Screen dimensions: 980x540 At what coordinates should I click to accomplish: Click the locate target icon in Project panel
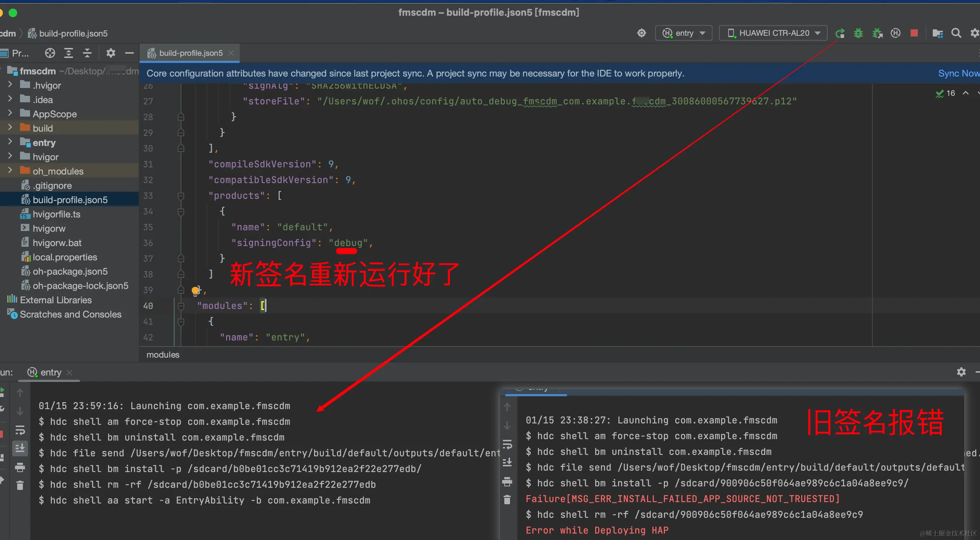pos(50,53)
